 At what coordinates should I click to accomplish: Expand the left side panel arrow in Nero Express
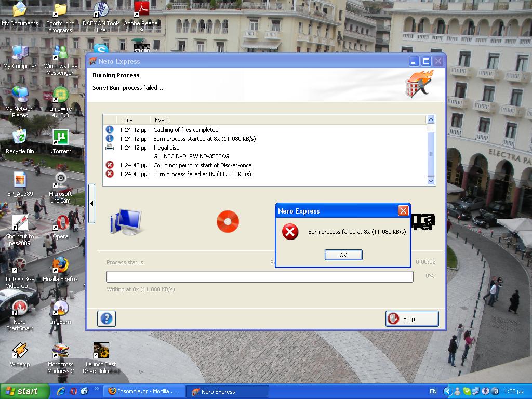coord(91,204)
